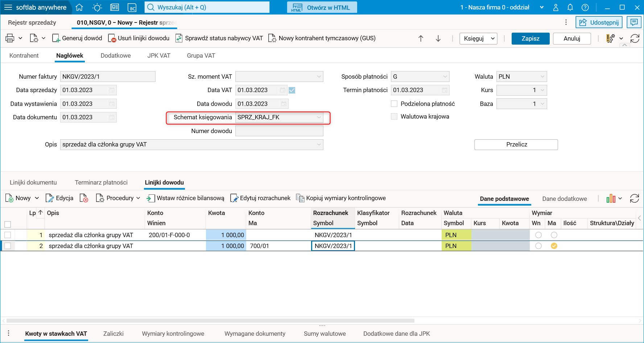Image resolution: width=644 pixels, height=343 pixels.
Task: Open the user account icon
Action: [556, 7]
